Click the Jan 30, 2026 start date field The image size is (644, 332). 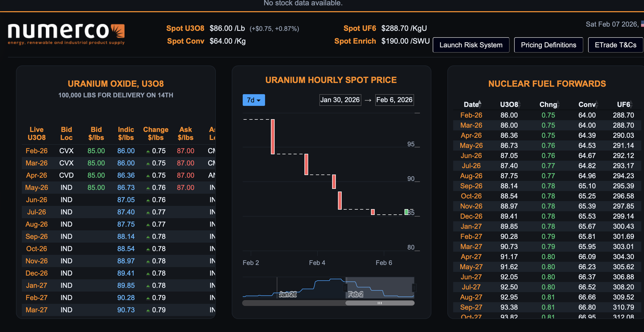340,100
